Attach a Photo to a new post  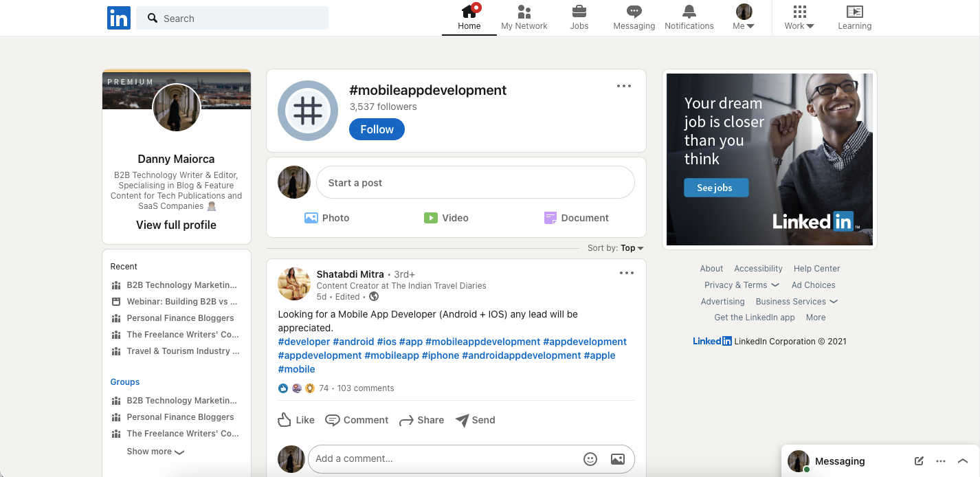point(327,218)
